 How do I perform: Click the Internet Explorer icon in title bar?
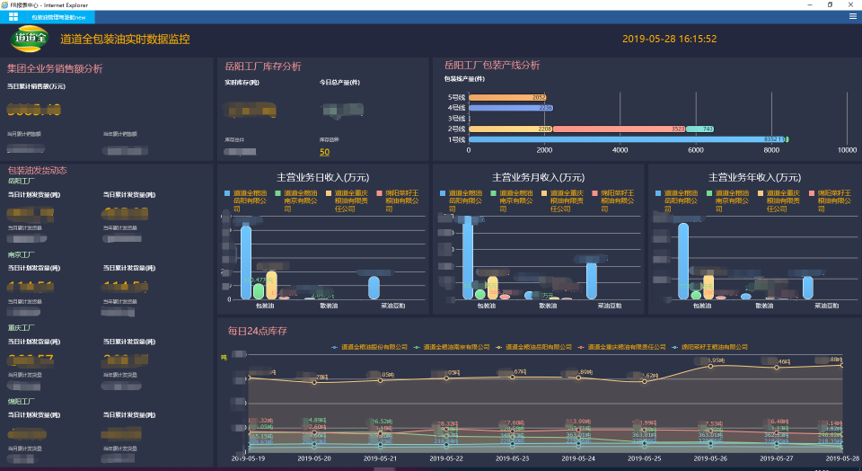6,5
